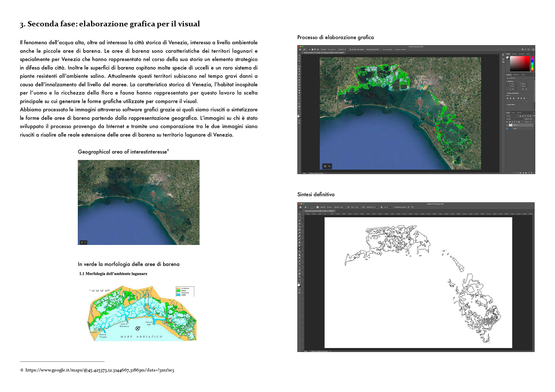Click the gear settings icon in eraser options bar
This screenshot has height=392, width=555.
pyautogui.click(x=382, y=207)
